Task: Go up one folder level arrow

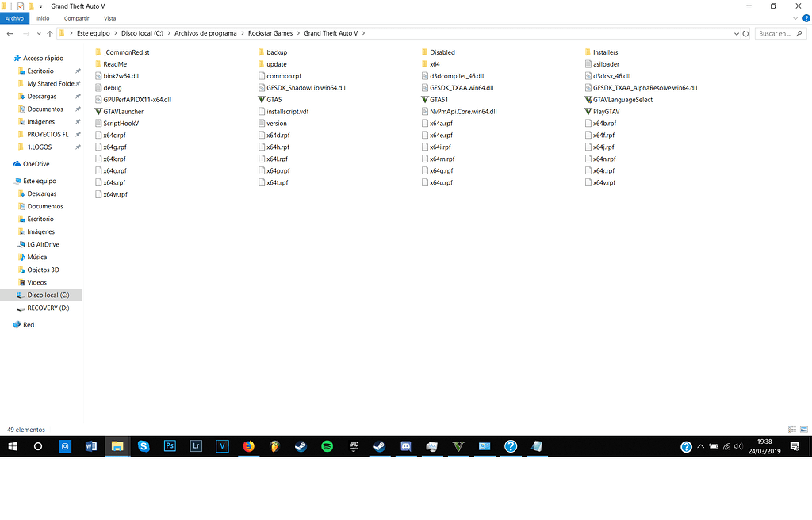Action: pos(50,33)
